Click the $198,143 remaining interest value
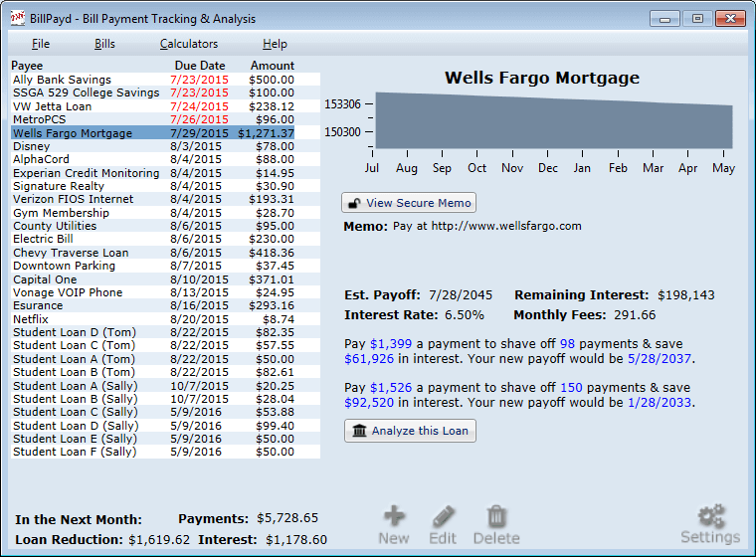The image size is (756, 557). coord(686,295)
